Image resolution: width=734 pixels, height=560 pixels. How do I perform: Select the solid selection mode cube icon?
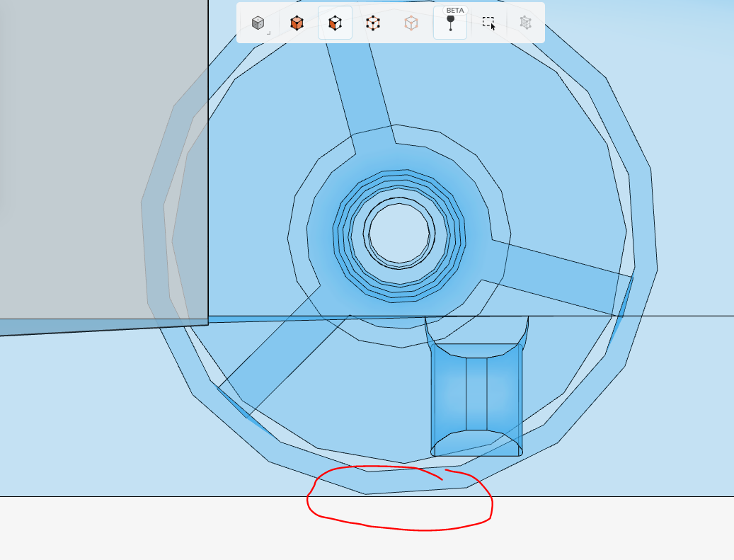[258, 23]
